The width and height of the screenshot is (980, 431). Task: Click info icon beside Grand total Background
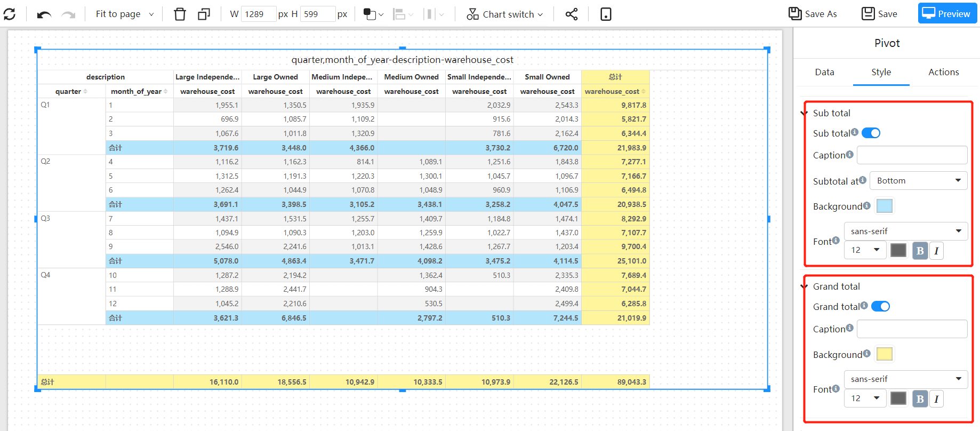click(866, 353)
